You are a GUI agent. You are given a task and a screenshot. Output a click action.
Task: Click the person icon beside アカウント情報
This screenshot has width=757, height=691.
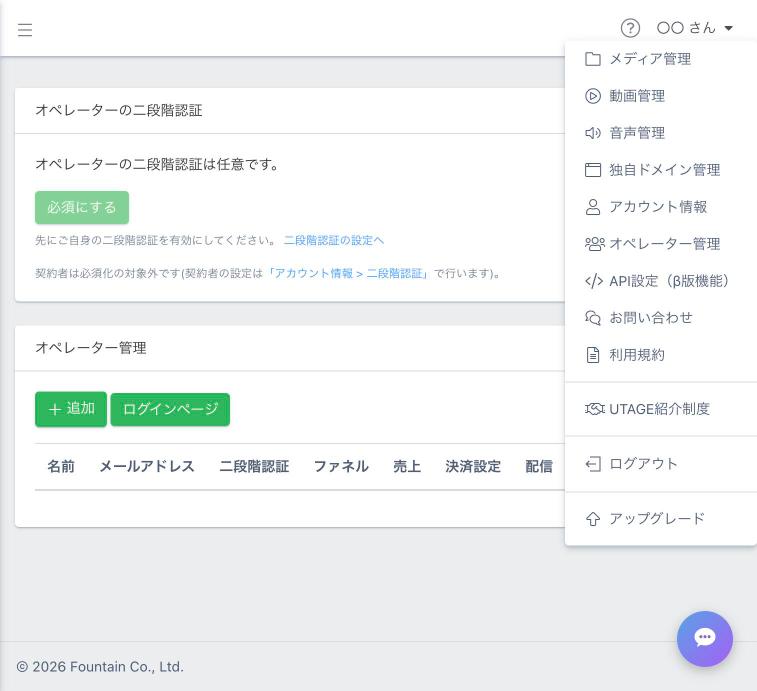593,207
